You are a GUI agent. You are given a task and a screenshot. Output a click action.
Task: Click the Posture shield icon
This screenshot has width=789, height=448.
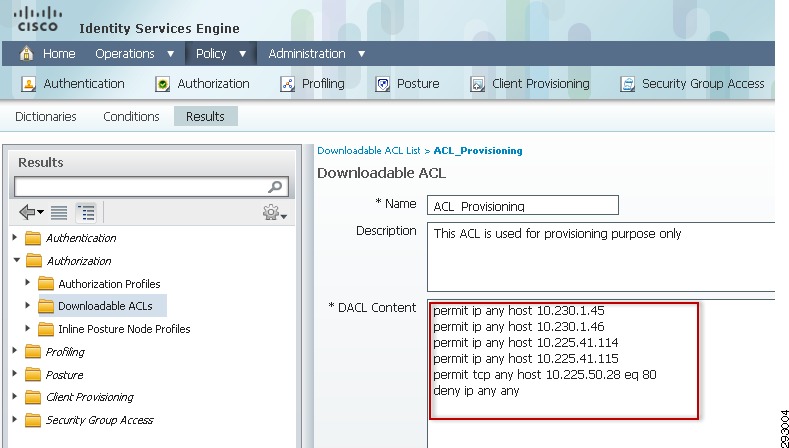[x=382, y=84]
